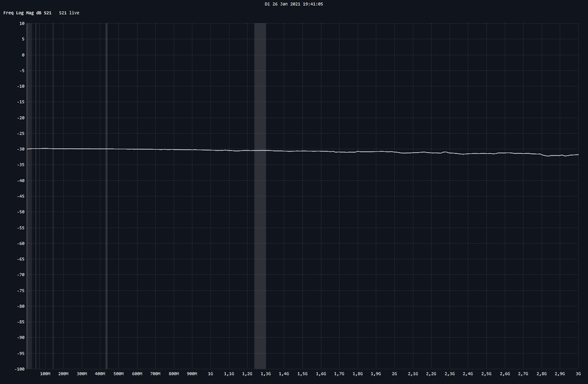
Task: Click the 'Freq Log Mag dB S21' label
Action: tap(28, 13)
